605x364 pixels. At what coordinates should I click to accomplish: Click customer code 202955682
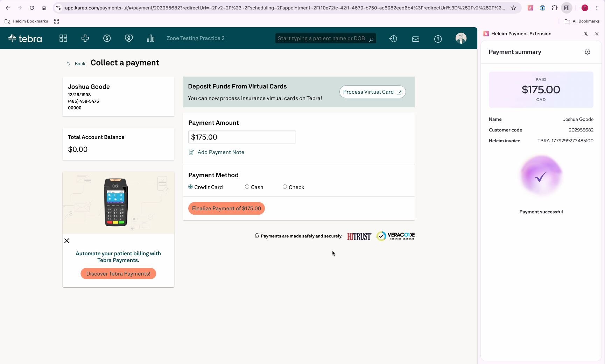tap(581, 130)
